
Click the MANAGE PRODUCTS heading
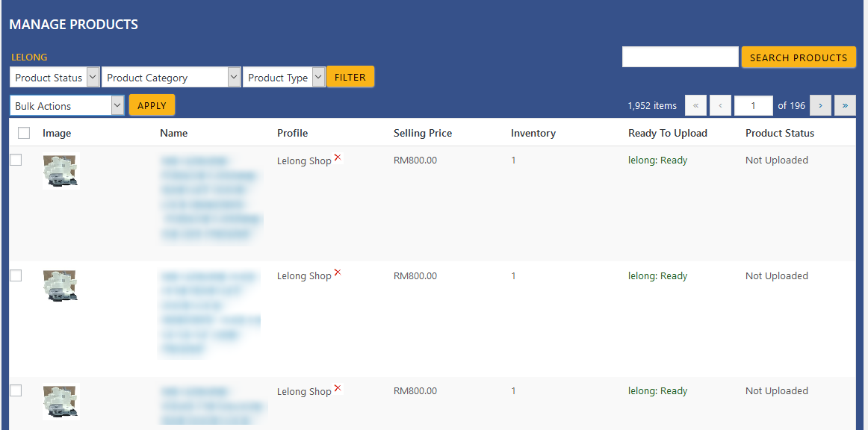click(x=74, y=25)
